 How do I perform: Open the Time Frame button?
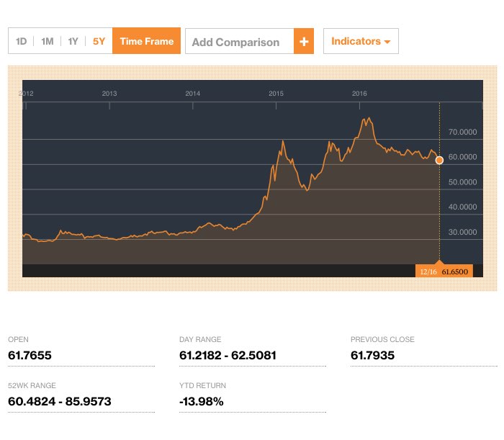point(147,41)
